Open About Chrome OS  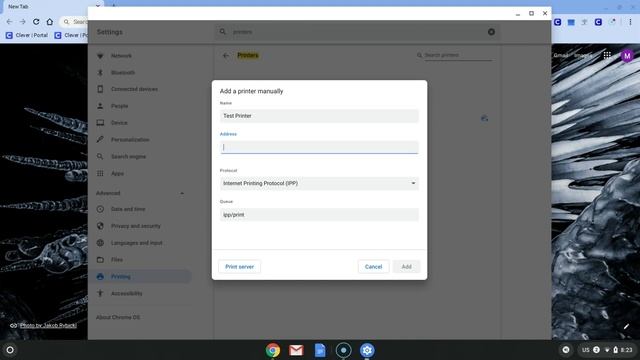click(118, 317)
